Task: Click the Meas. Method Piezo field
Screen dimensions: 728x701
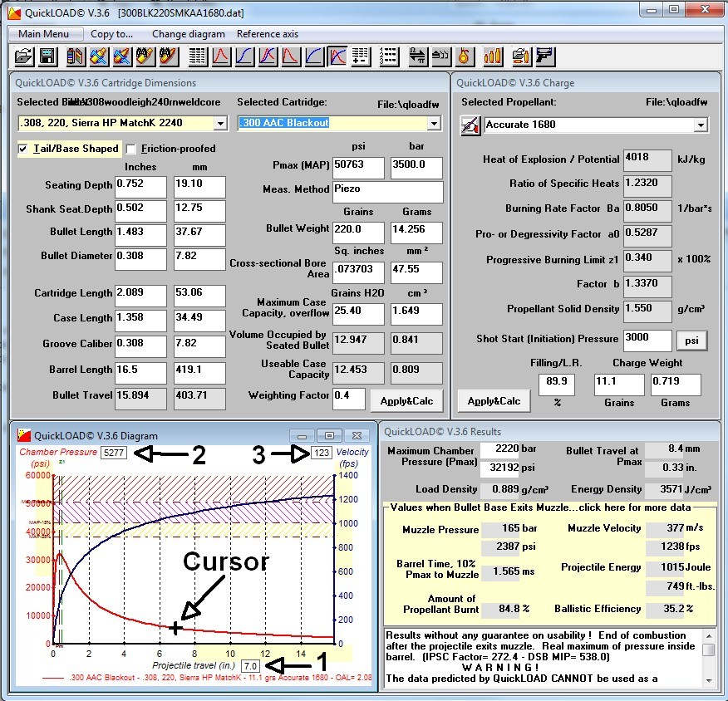Action: point(388,192)
